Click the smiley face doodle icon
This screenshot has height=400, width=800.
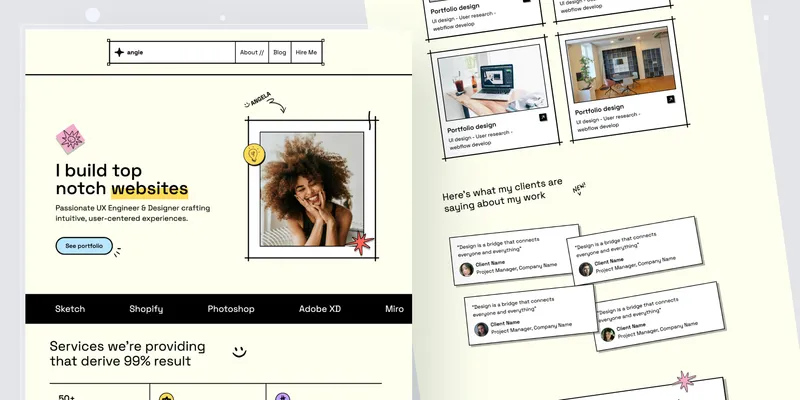pos(238,350)
